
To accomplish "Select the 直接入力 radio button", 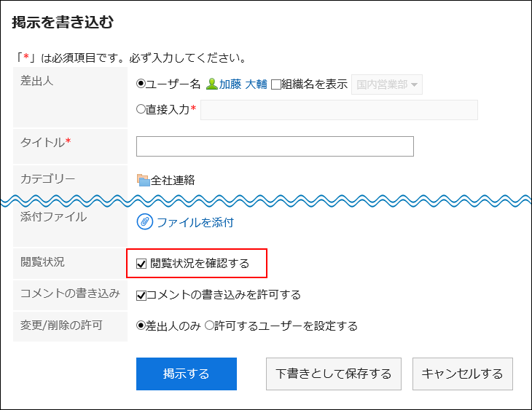I will point(141,109).
